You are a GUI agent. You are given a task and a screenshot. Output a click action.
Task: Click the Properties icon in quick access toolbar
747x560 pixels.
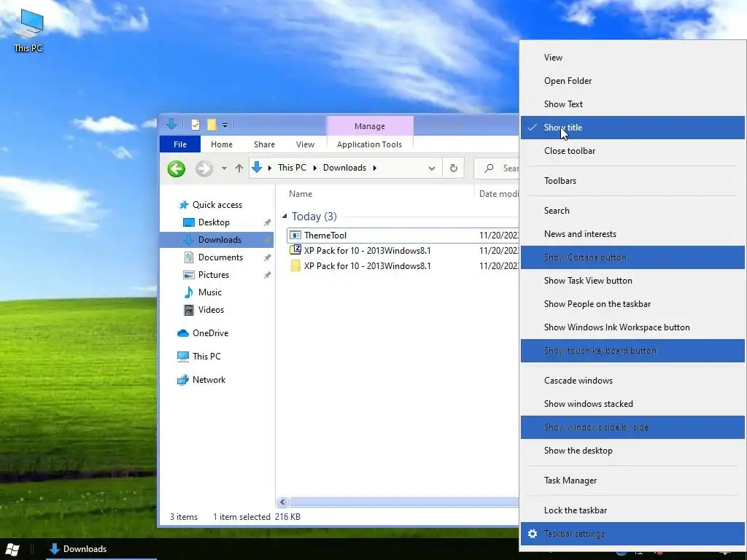(196, 125)
